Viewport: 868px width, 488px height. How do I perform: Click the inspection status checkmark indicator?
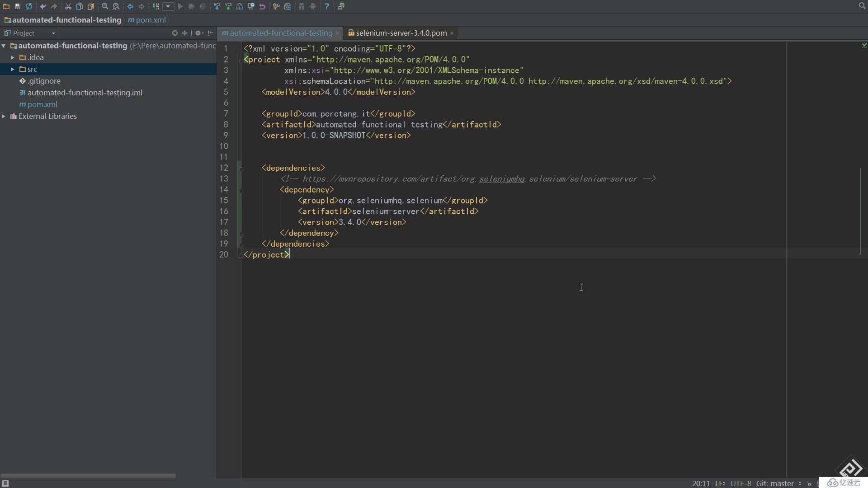pos(864,45)
